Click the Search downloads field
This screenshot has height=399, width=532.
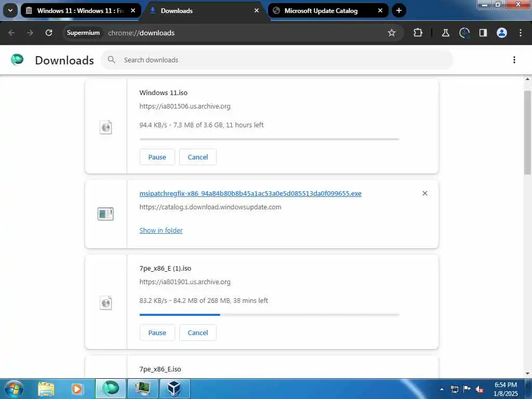(x=277, y=60)
